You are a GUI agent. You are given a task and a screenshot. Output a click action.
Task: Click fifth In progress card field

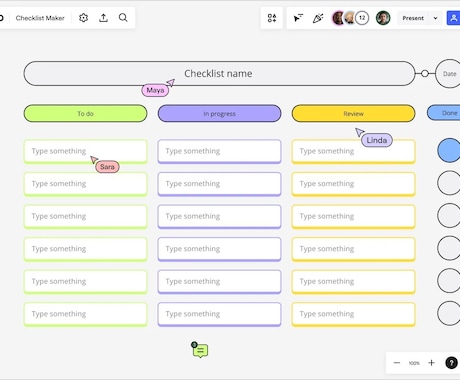pyautogui.click(x=219, y=282)
